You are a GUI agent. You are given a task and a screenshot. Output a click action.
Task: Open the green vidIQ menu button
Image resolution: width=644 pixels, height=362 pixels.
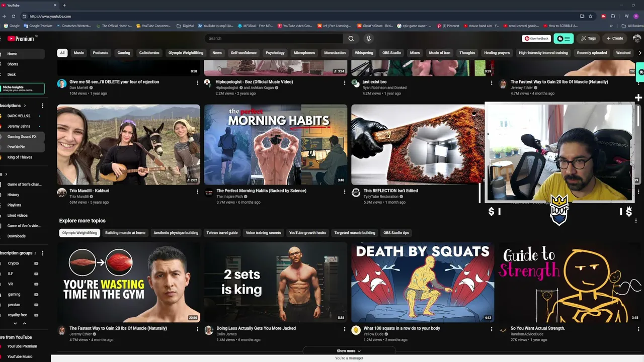(x=563, y=39)
